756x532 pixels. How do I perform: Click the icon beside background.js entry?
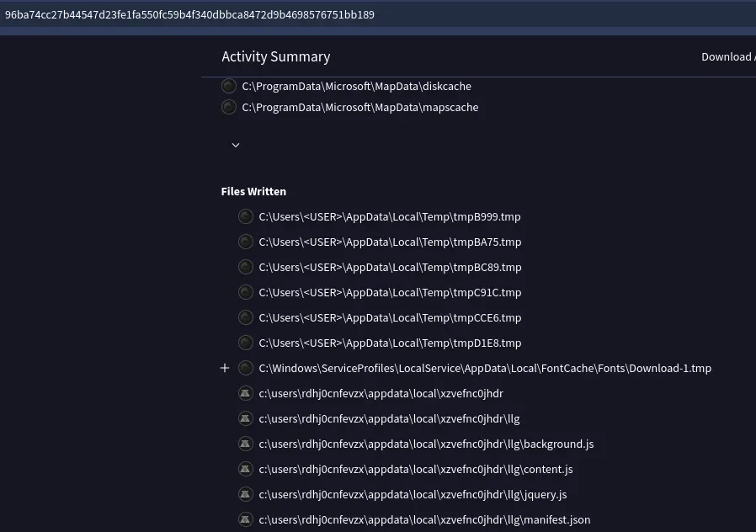point(245,444)
